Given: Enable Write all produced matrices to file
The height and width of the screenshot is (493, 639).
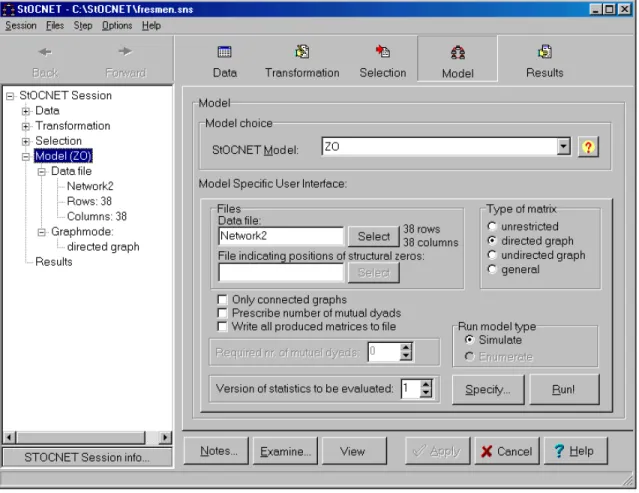Looking at the screenshot, I should coord(223,327).
